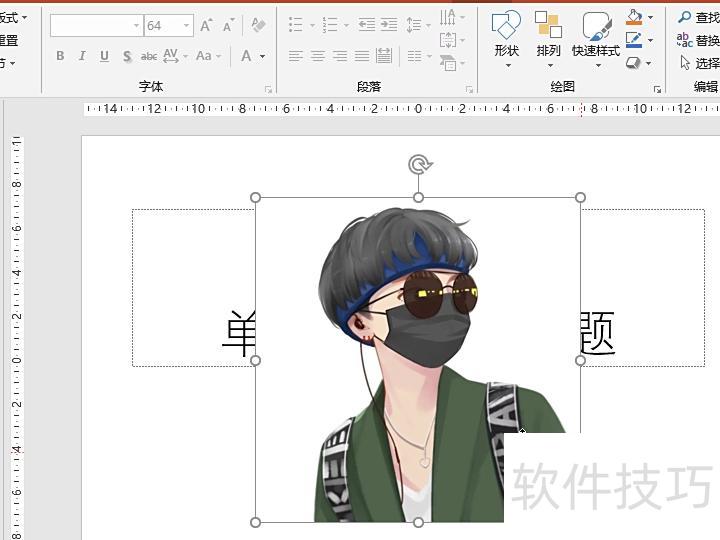Click the text shadow icon
This screenshot has height=540, width=720.
click(127, 56)
